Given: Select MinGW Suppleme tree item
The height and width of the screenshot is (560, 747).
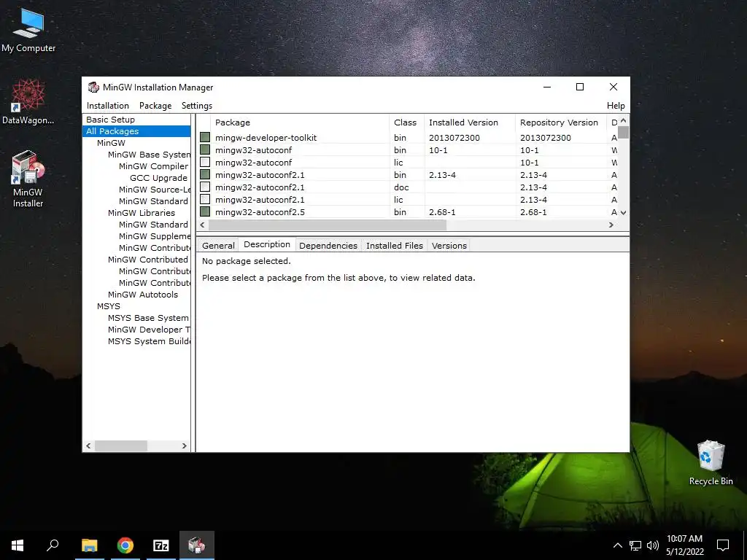Looking at the screenshot, I should [155, 236].
